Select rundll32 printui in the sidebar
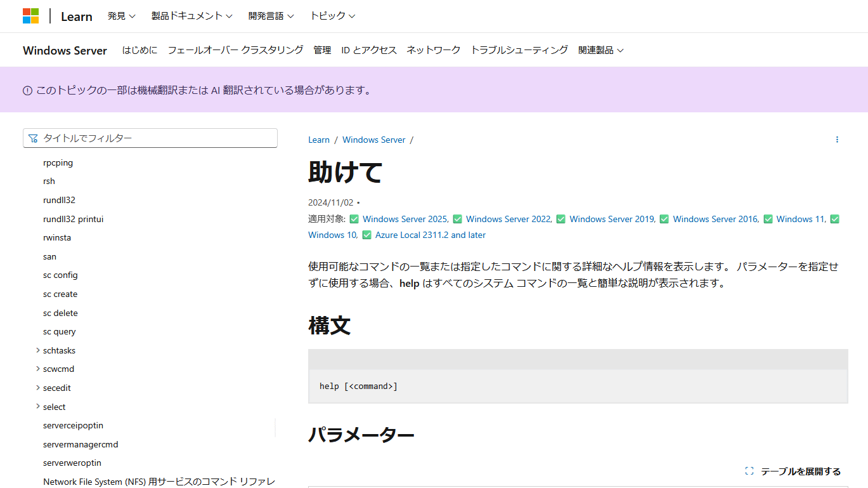This screenshot has height=488, width=868. (73, 219)
